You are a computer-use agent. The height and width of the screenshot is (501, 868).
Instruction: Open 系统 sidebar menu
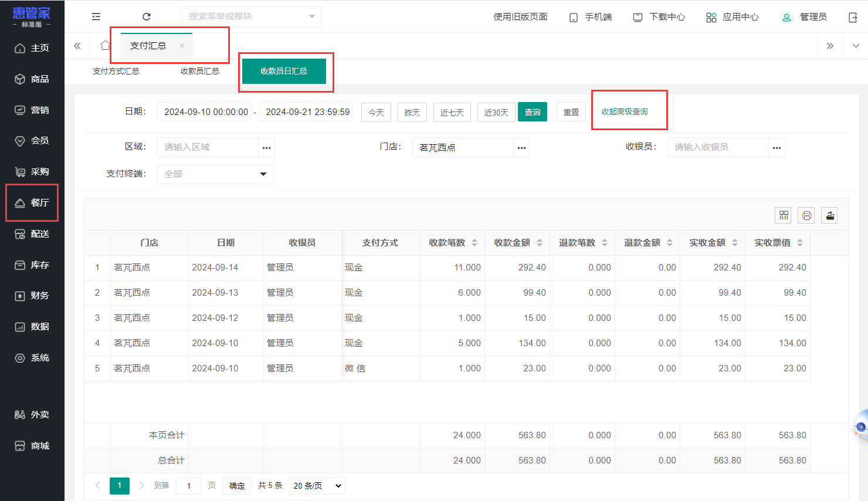pos(32,358)
